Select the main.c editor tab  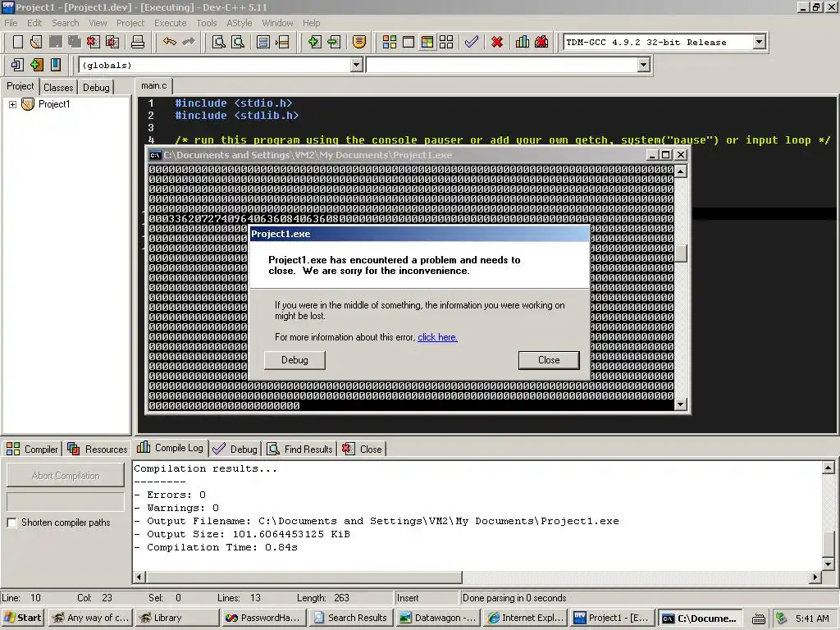153,85
